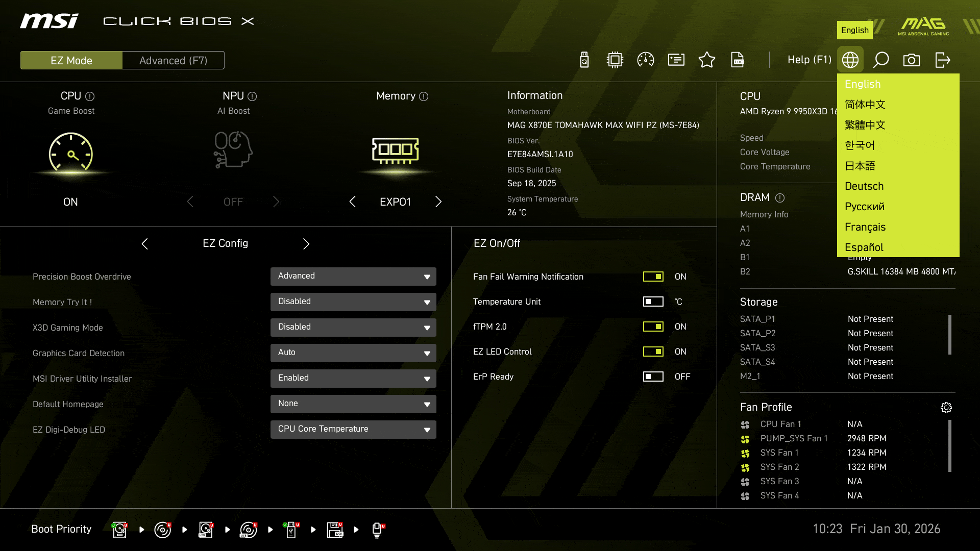Click right arrow next to EXPO1
The image size is (980, 551).
438,202
